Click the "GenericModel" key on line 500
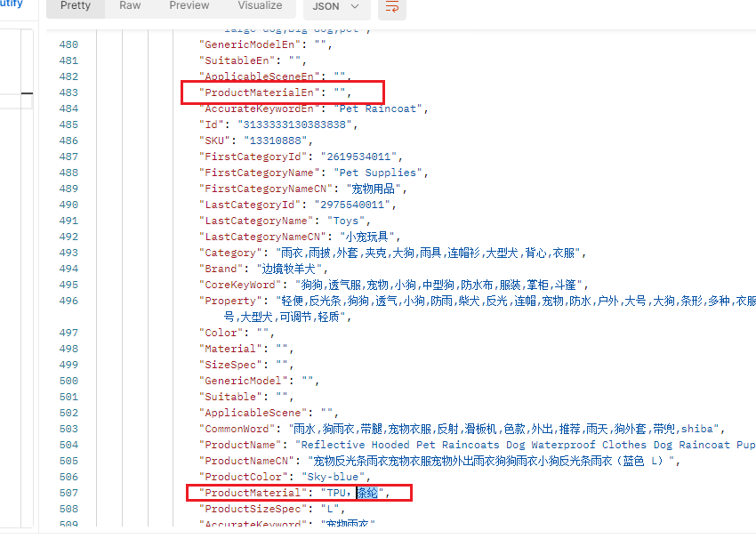The height and width of the screenshot is (547, 756). coord(243,381)
